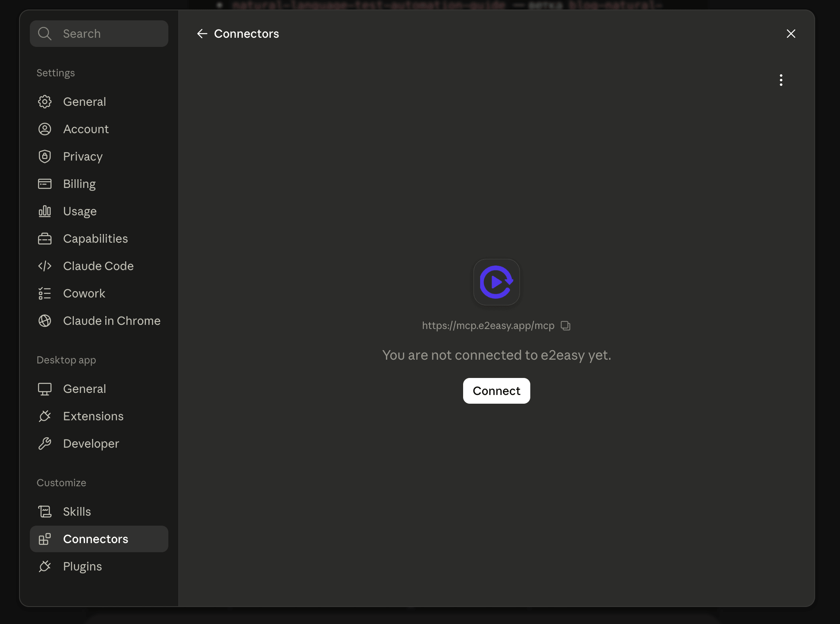
Task: Open the Plugins section
Action: pos(99,566)
